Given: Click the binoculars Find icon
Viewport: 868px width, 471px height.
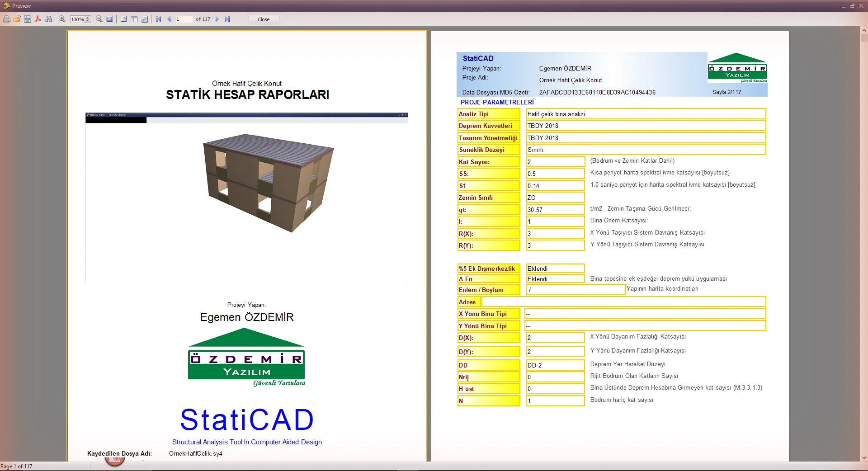Looking at the screenshot, I should coord(48,19).
